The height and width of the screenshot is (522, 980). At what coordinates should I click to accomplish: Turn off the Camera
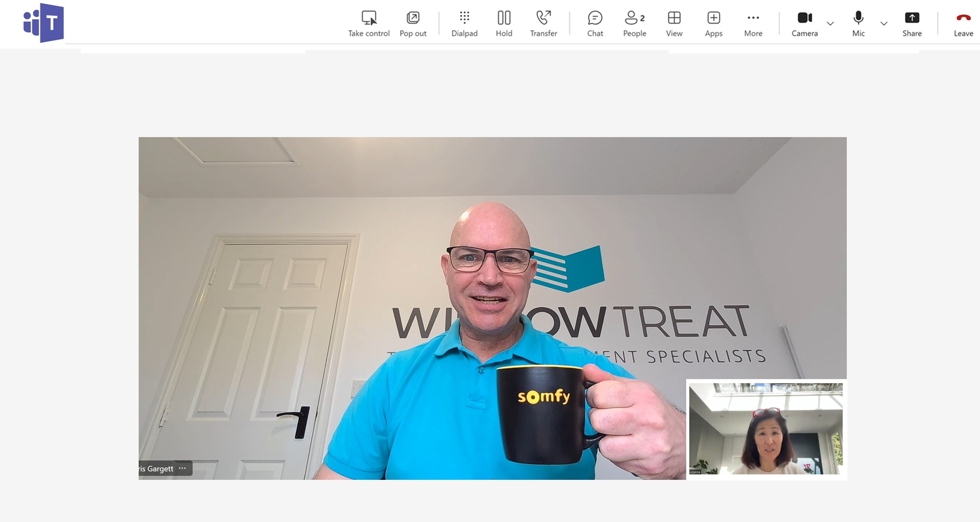[x=804, y=19]
